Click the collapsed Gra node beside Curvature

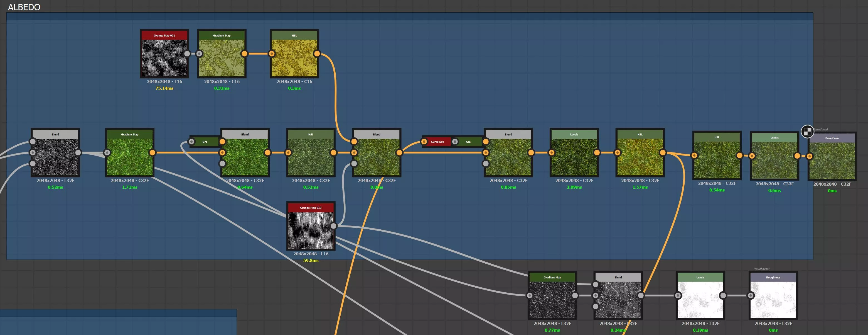point(468,142)
